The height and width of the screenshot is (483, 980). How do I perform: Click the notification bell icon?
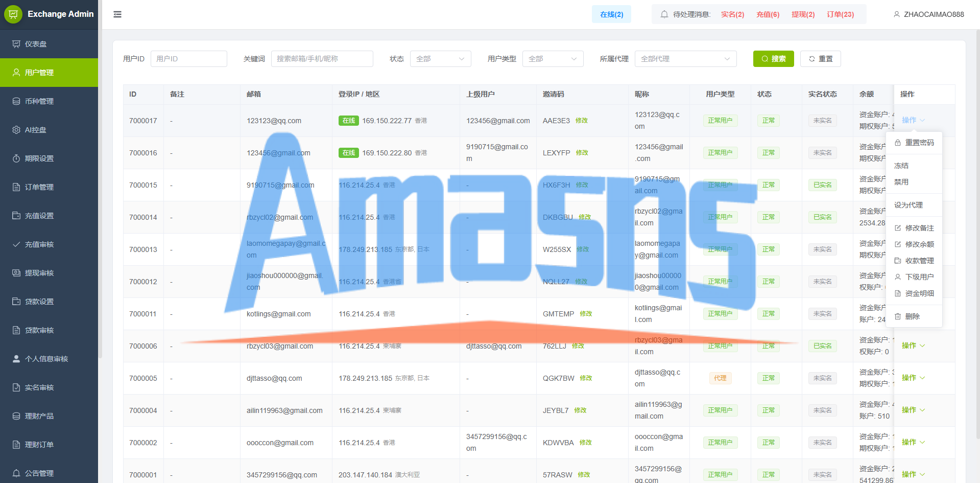(664, 14)
